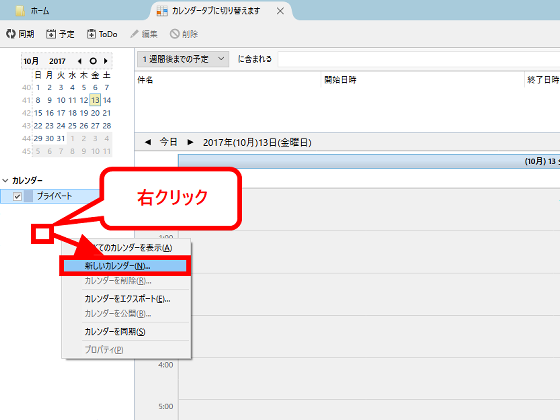This screenshot has height=420, width=560.
Task: Close the calendar tab
Action: (280, 11)
